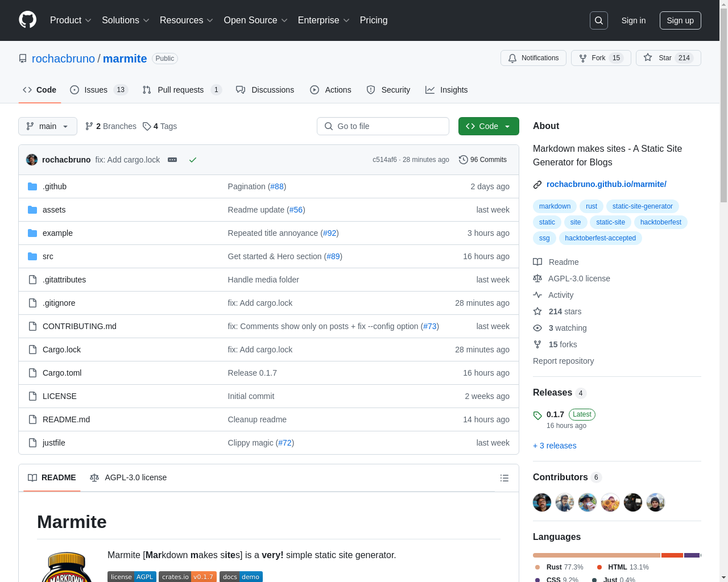
Task: Click the 3 watching eye icon
Action: [x=537, y=328]
